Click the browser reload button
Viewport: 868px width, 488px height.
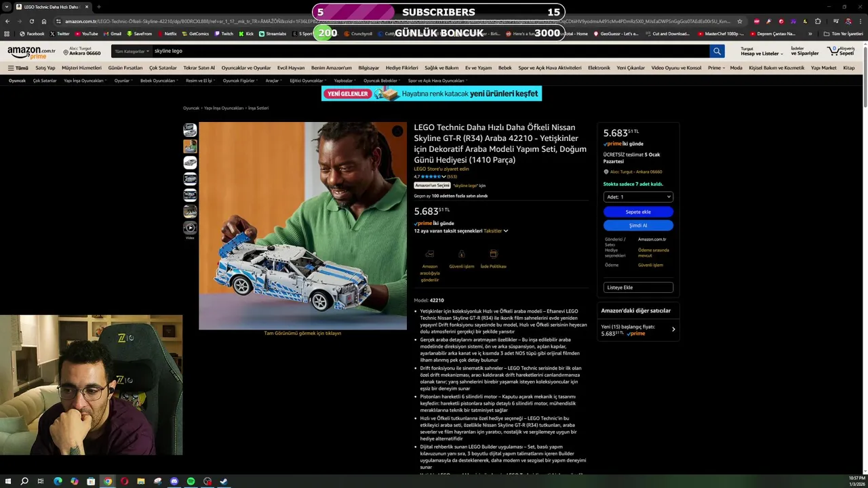pyautogui.click(x=31, y=21)
